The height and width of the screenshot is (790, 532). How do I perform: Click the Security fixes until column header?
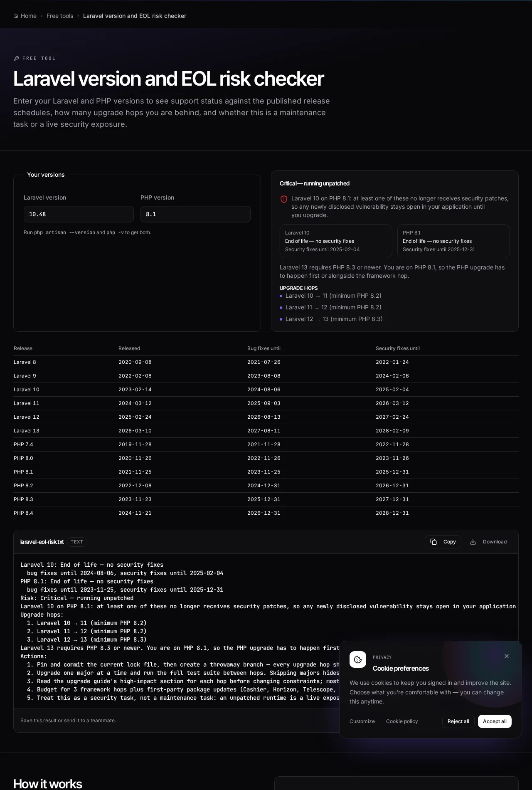[x=398, y=348]
